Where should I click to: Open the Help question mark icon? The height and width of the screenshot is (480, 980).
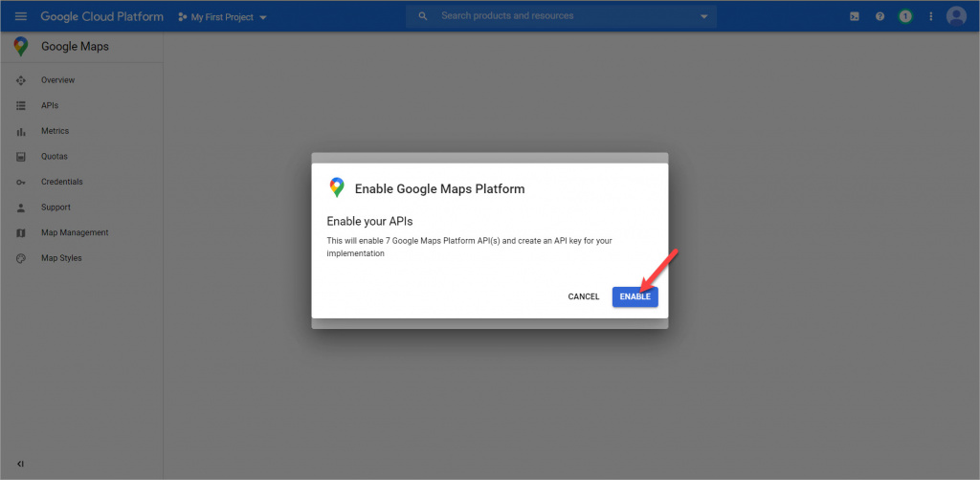point(880,16)
